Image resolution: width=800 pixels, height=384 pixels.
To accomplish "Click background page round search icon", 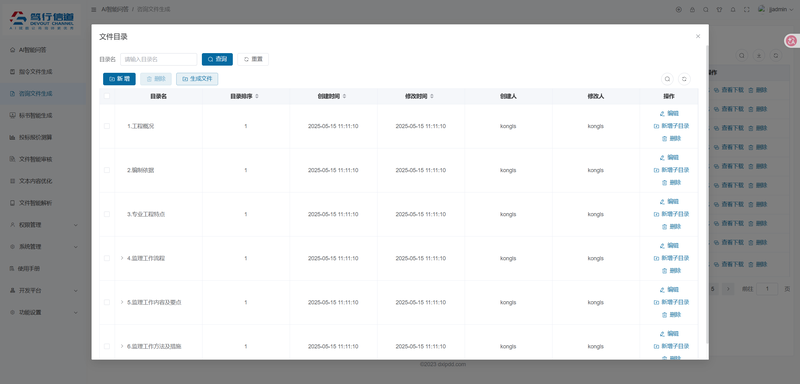I will (x=742, y=56).
